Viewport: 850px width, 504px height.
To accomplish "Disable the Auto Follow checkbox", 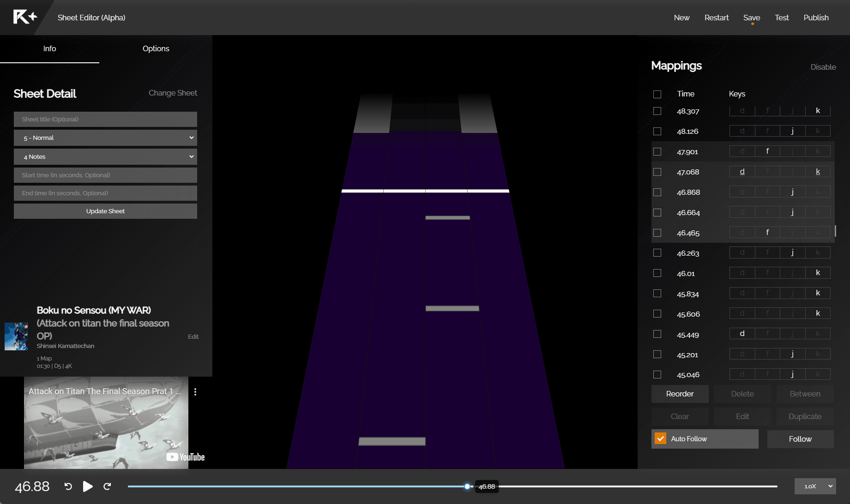I will 661,438.
